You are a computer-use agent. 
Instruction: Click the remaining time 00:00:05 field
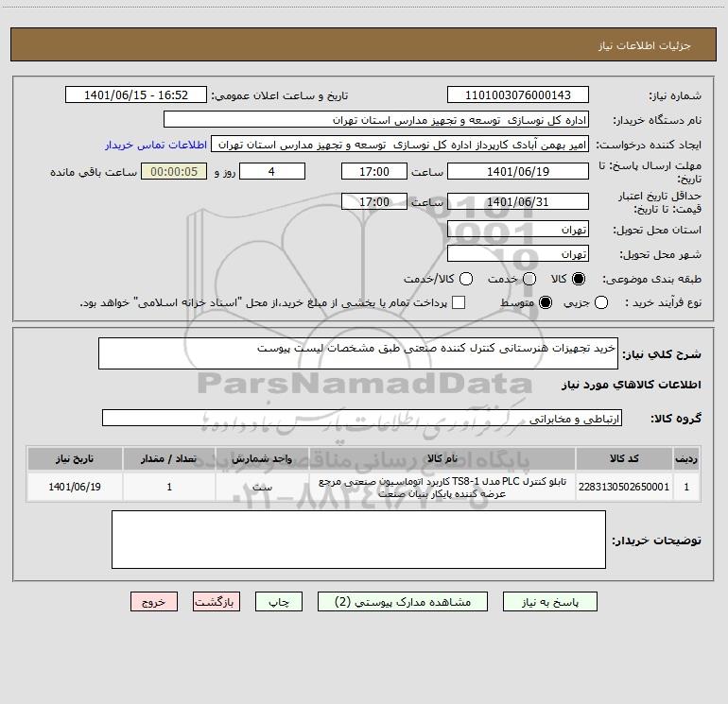174,171
